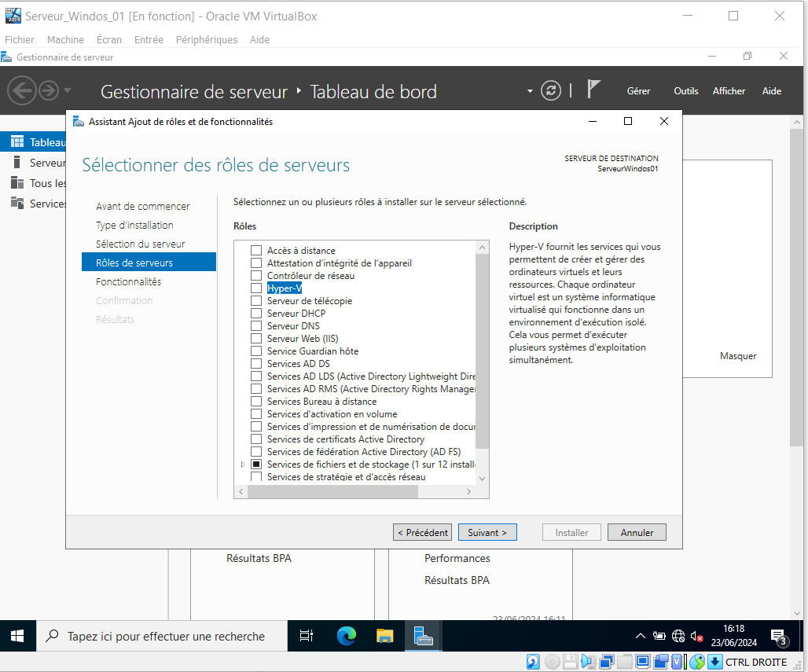
Task: Open Microsoft Edge from the taskbar
Action: pos(346,636)
